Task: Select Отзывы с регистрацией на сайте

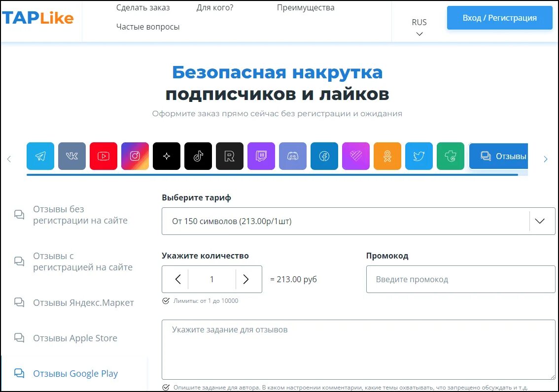Action: (x=83, y=261)
